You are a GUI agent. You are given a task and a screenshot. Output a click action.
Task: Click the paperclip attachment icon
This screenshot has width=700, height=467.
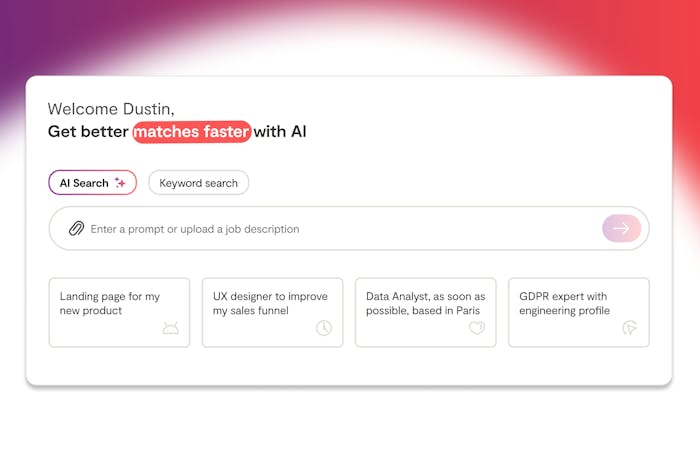point(76,229)
